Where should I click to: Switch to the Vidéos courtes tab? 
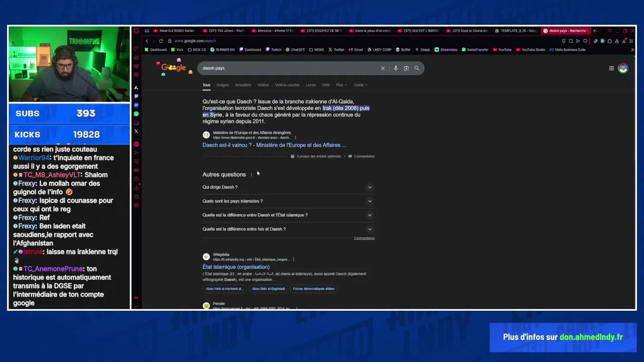click(287, 85)
